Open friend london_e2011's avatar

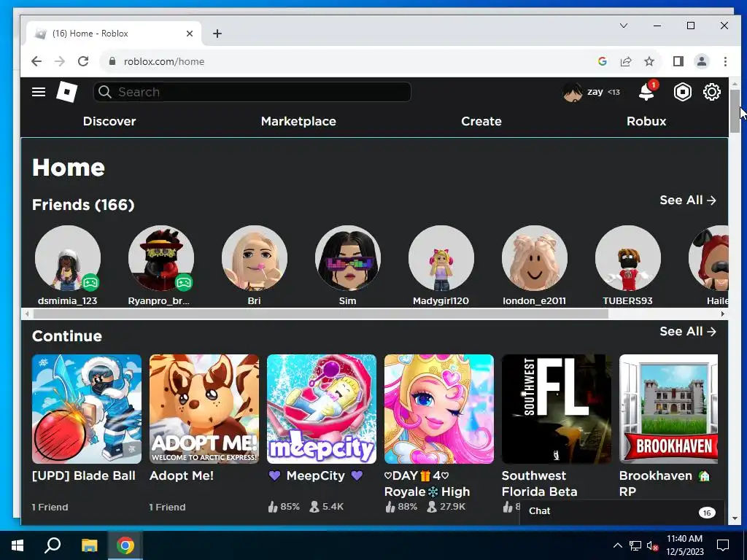(535, 258)
